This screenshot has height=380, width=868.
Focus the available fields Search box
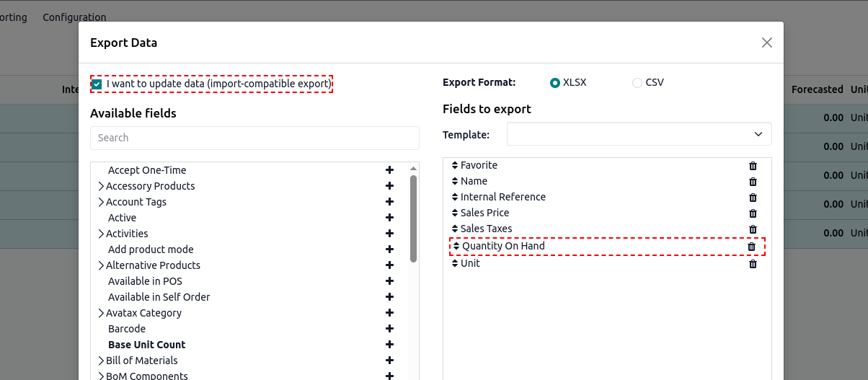pyautogui.click(x=254, y=138)
